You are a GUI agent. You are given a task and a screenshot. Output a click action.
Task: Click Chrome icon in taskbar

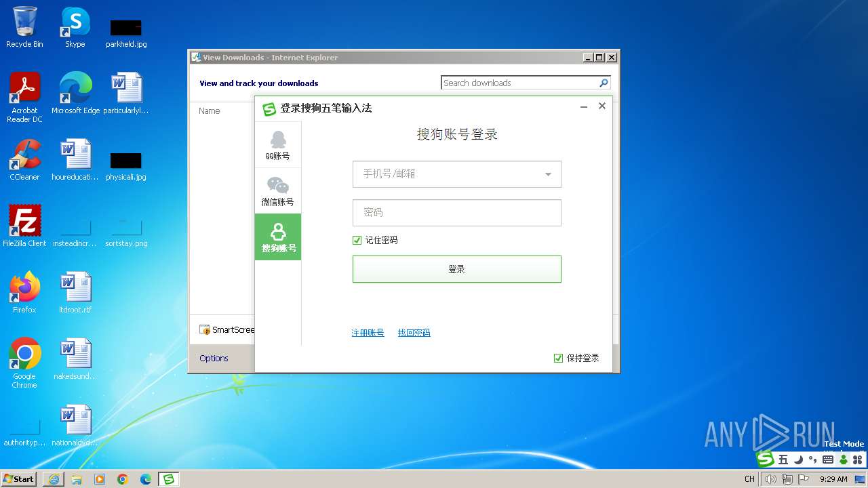click(123, 479)
